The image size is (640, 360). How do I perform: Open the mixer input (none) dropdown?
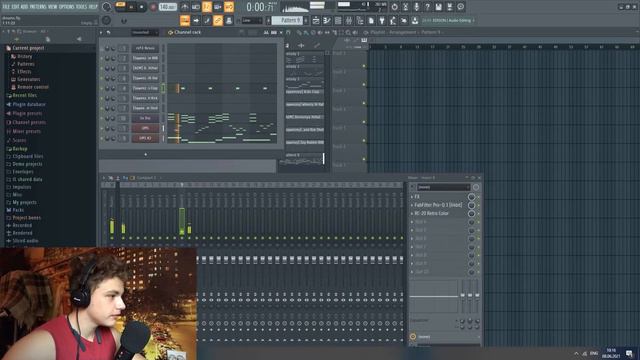(x=443, y=187)
